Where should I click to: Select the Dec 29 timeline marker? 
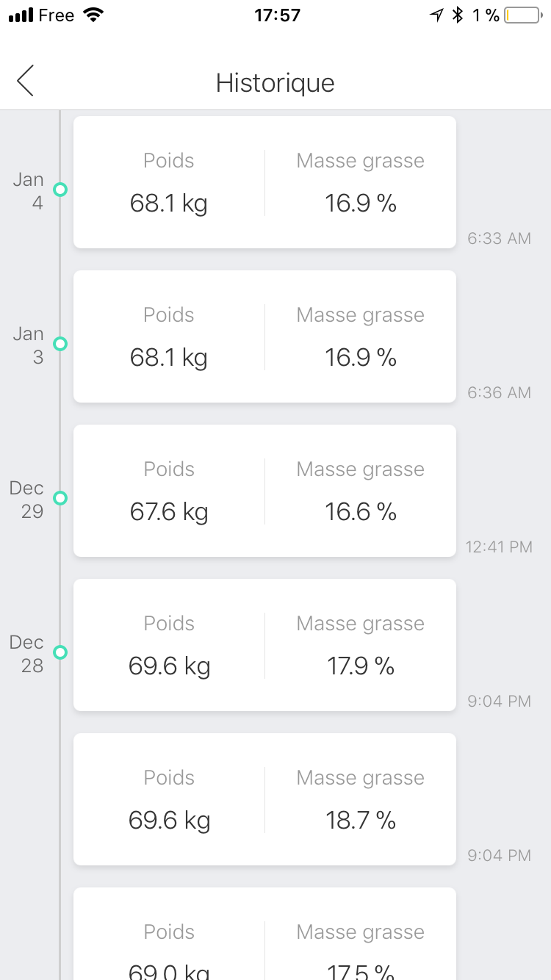(60, 498)
